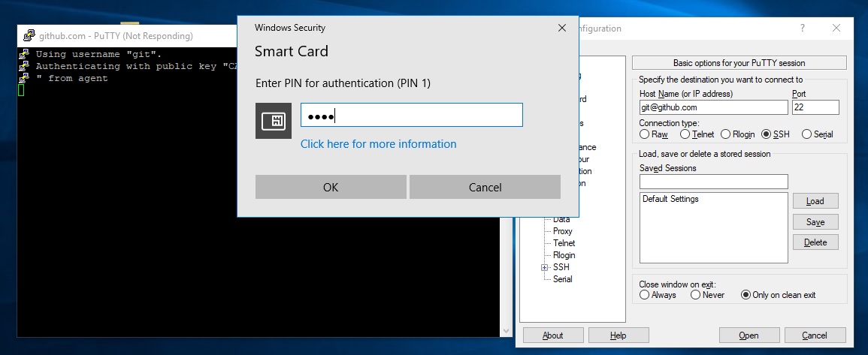Click the Load session button
The image size is (868, 355).
(815, 200)
